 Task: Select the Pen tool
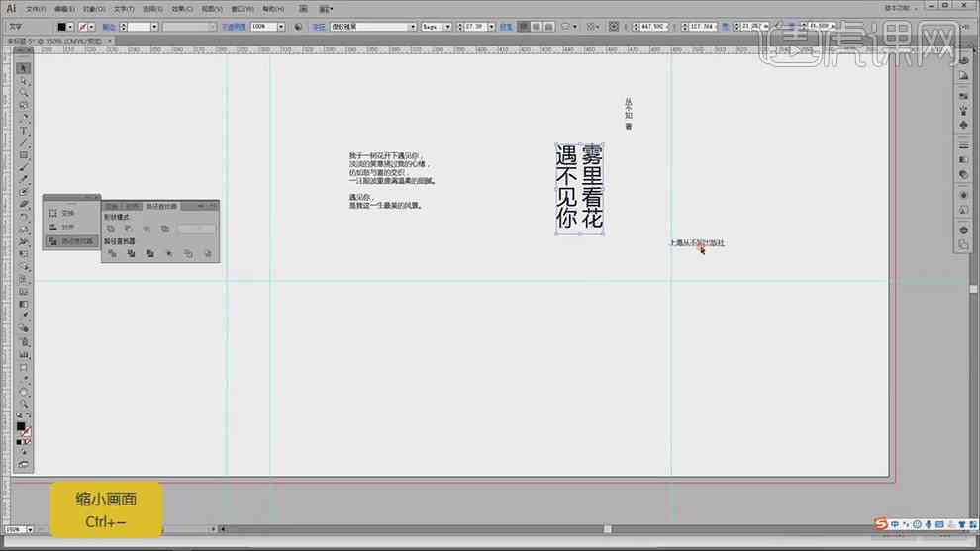(x=23, y=118)
